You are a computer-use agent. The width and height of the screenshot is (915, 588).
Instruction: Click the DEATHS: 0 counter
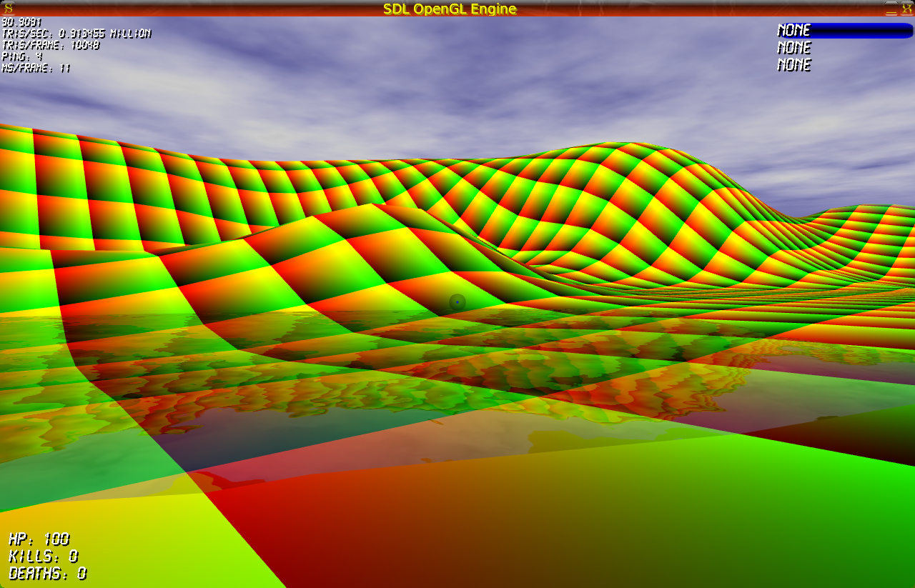[47, 573]
